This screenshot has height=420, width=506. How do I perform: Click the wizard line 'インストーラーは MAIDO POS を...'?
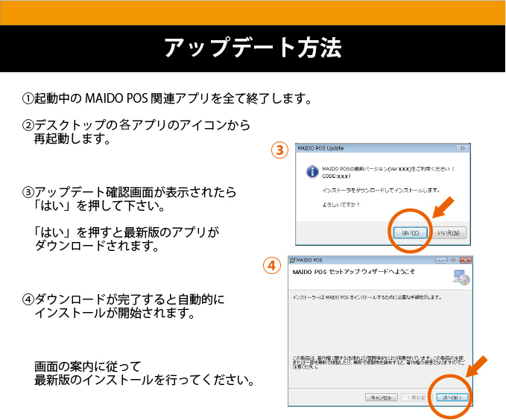point(367,297)
